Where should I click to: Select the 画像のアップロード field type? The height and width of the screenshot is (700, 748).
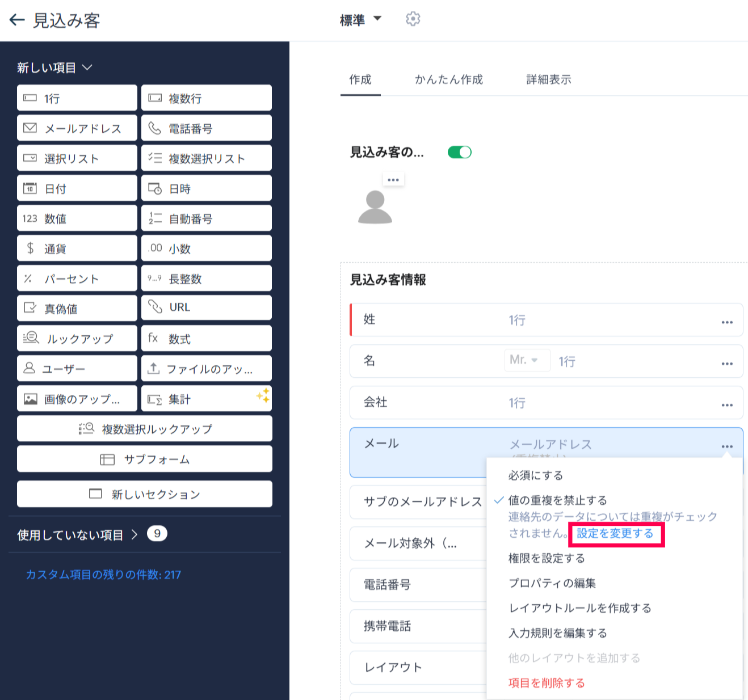pyautogui.click(x=77, y=399)
